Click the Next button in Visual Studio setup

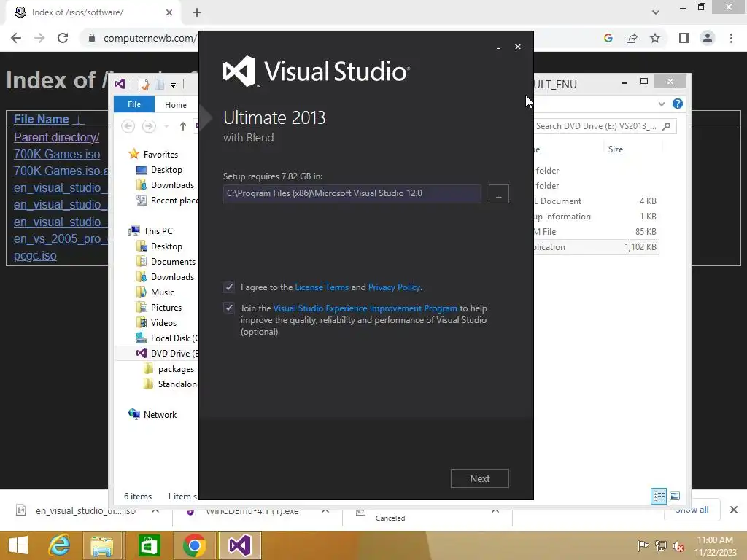[x=480, y=478]
